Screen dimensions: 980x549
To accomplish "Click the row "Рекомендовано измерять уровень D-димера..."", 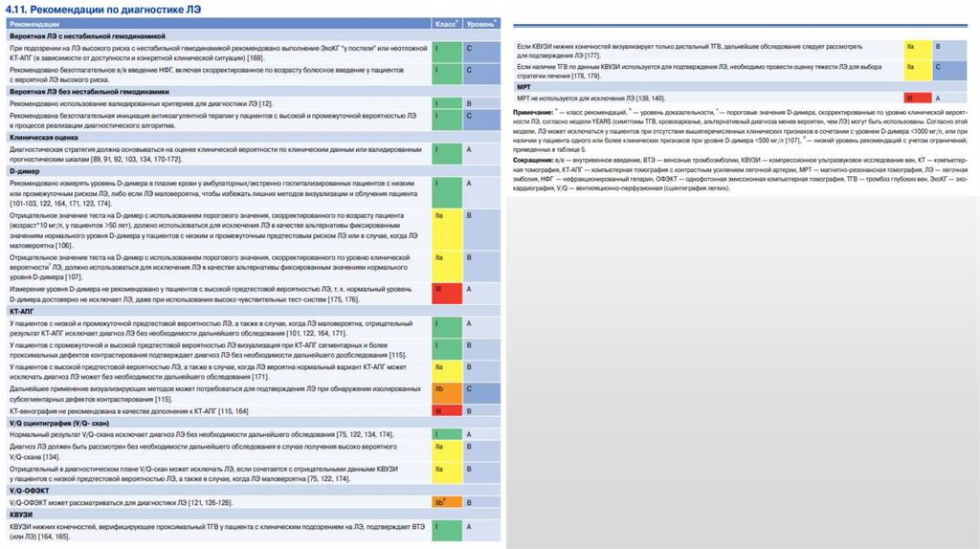I will [253, 193].
